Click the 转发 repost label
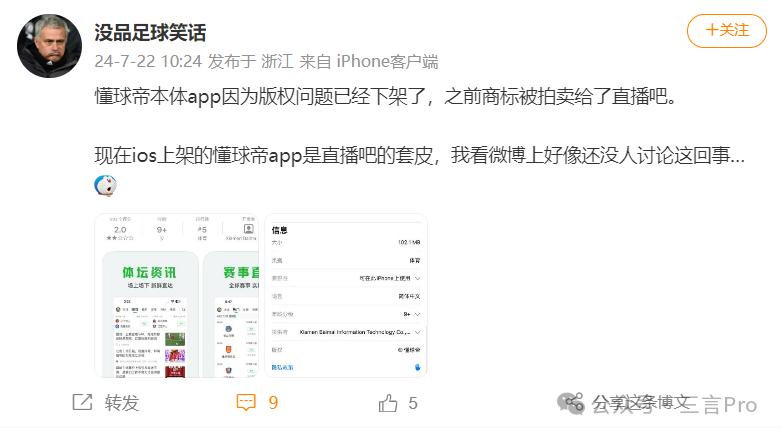 click(122, 402)
